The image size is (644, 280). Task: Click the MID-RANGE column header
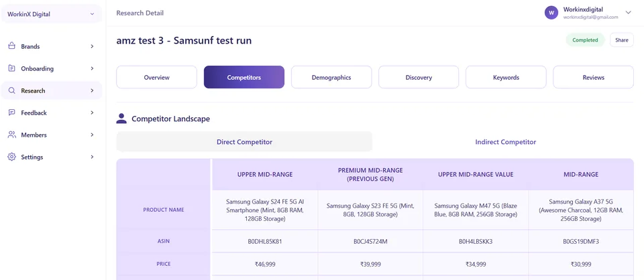581,174
